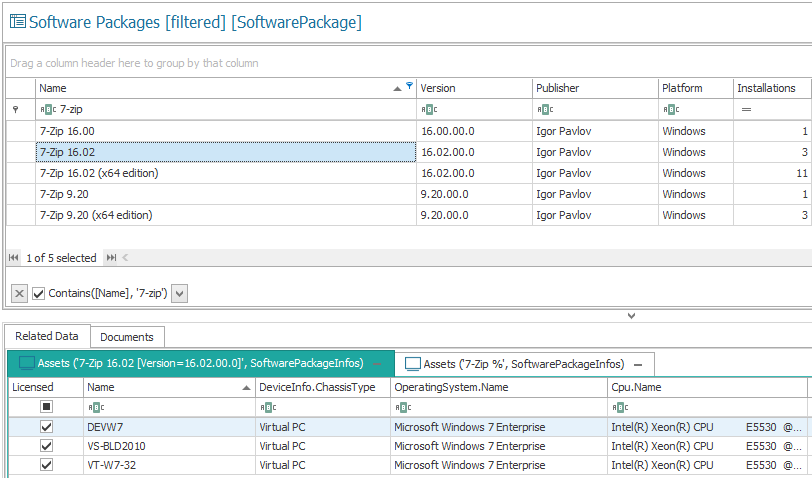Screen dimensions: 812x478
Task: Select the Assets 7-Zip 16.02 Version tab
Action: (201, 364)
